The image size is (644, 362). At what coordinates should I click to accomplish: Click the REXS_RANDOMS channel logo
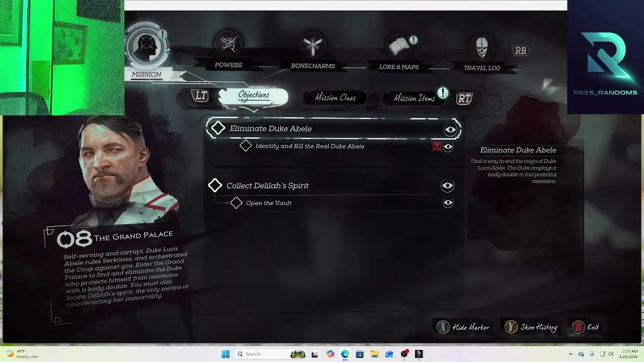point(605,58)
